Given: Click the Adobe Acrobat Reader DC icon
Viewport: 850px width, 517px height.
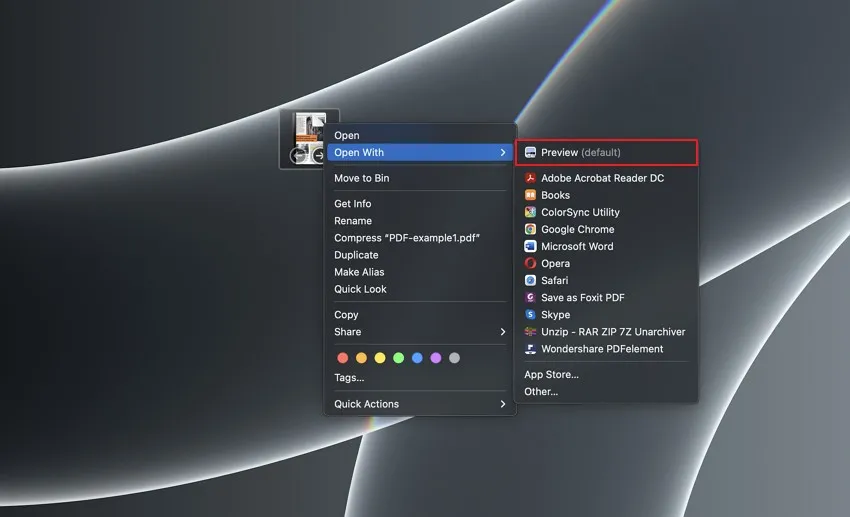Looking at the screenshot, I should tap(530, 178).
